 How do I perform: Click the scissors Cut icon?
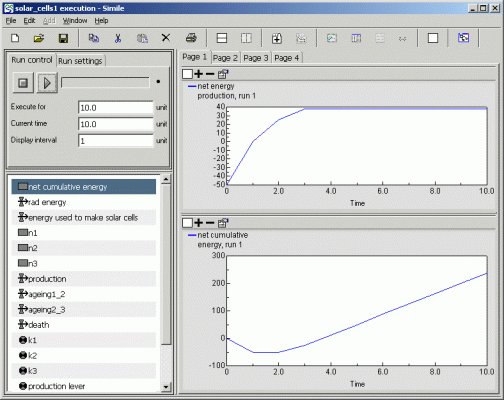click(x=118, y=38)
